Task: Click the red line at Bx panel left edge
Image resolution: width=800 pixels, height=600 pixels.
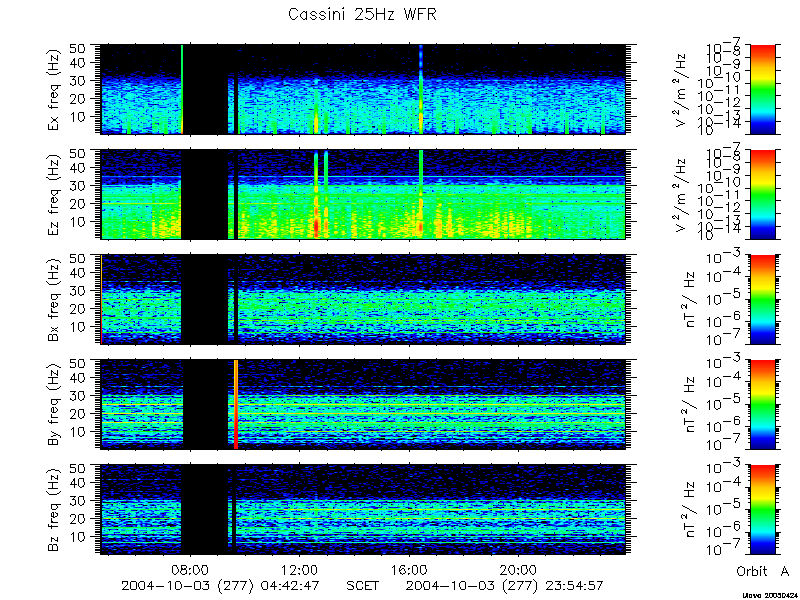Action: (102, 299)
